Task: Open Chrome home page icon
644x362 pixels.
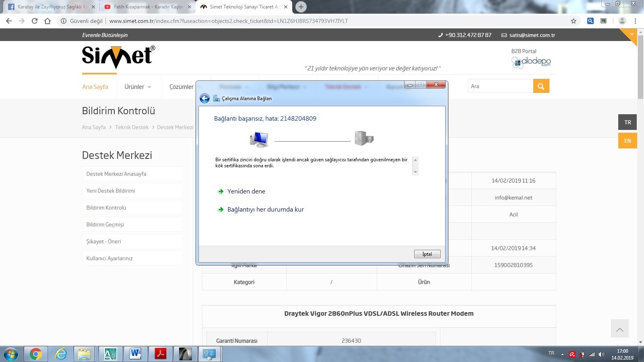Action: coord(47,21)
